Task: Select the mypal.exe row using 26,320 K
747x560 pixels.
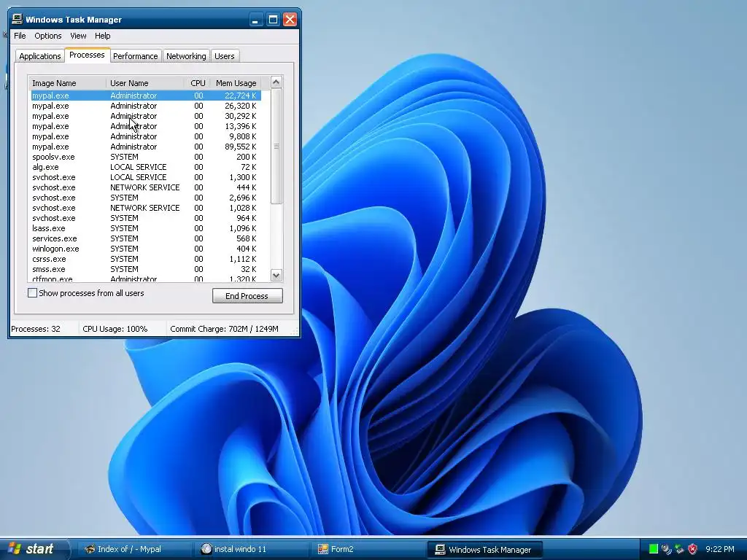Action: coord(146,106)
